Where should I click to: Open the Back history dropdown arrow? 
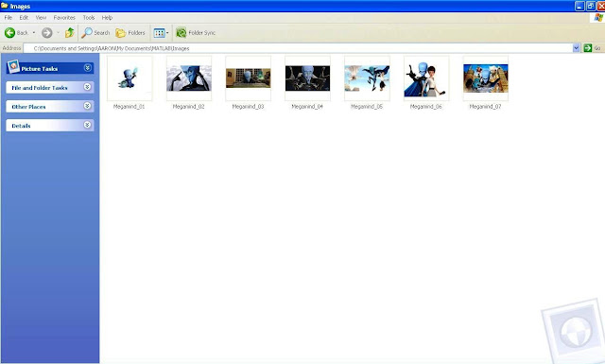pyautogui.click(x=34, y=33)
